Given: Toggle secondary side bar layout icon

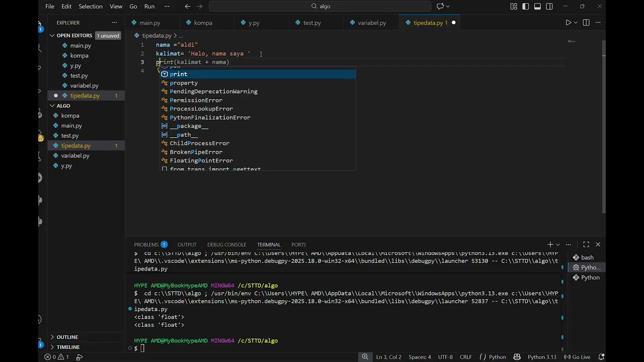Looking at the screenshot, I should click(x=549, y=7).
